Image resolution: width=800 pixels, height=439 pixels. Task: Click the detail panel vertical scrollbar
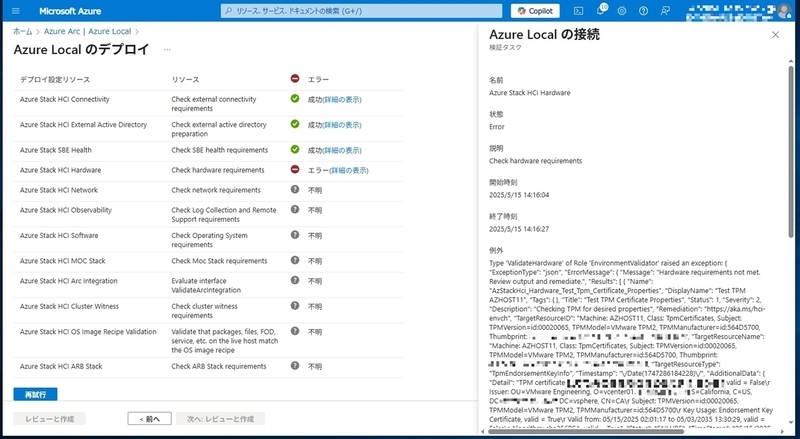791,153
